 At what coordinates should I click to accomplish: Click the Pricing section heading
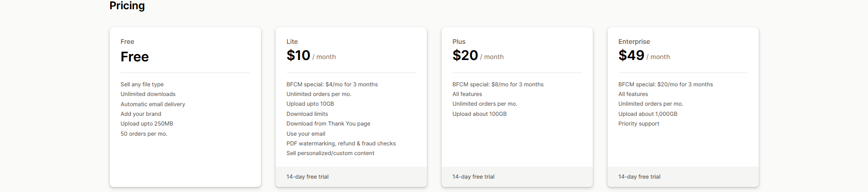tap(127, 6)
